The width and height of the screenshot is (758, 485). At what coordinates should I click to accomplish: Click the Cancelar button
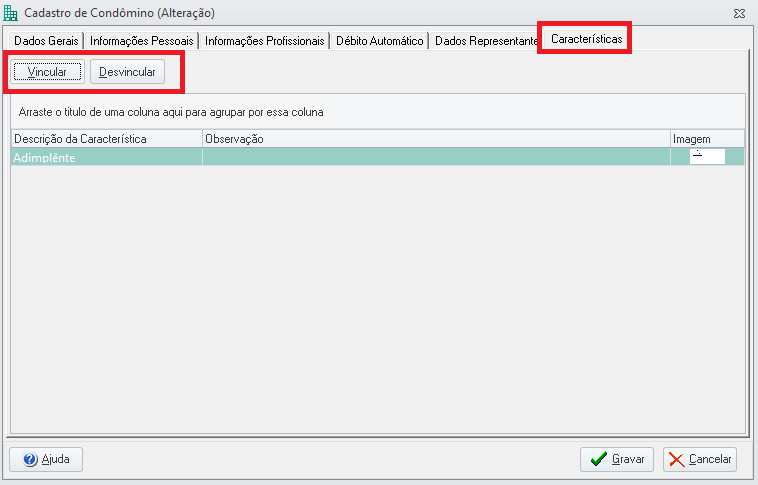[700, 459]
